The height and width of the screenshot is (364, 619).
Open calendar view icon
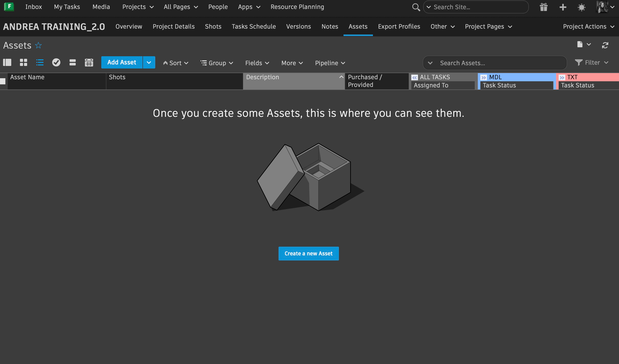pos(89,63)
